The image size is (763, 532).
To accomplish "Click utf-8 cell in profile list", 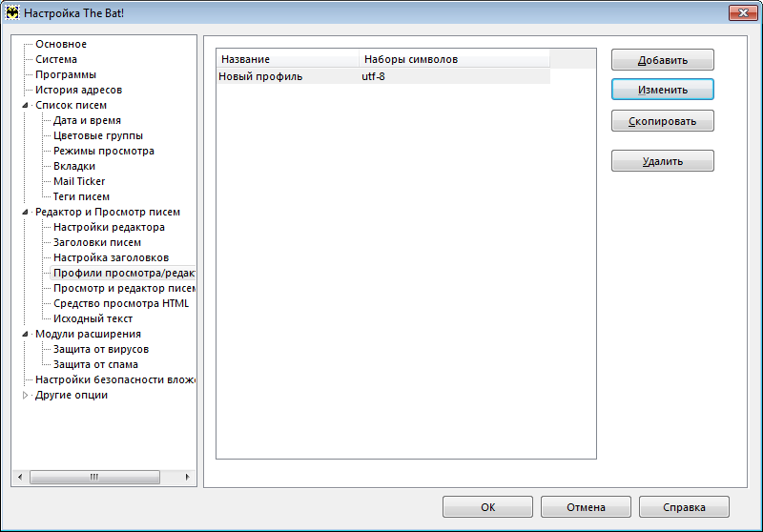I will (x=373, y=76).
